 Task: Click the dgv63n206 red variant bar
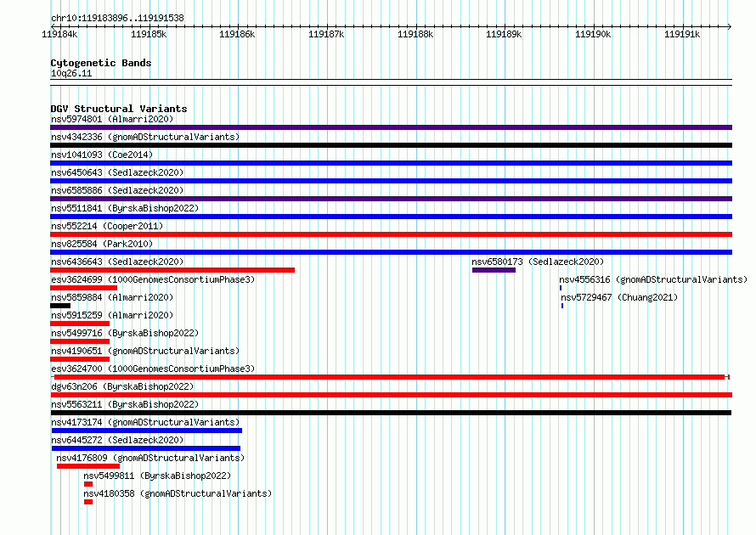pos(391,395)
